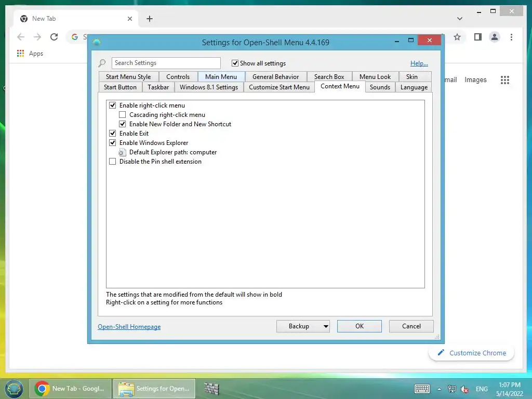
Task: Click Chrome's back arrow
Action: (21, 37)
